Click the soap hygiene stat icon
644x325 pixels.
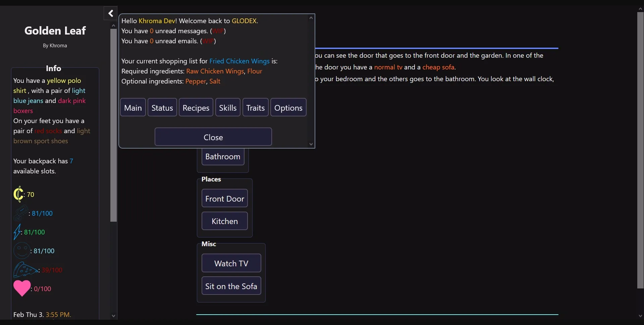[20, 213]
